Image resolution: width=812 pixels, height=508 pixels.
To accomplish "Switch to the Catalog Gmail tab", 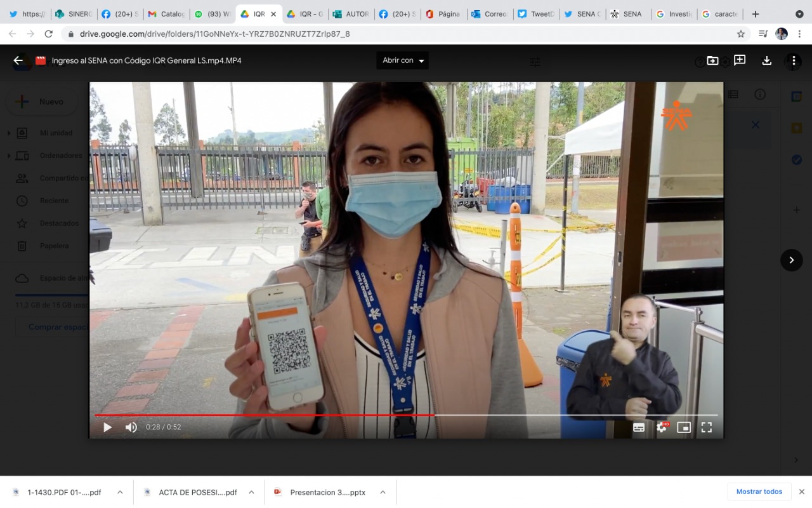I will click(166, 14).
